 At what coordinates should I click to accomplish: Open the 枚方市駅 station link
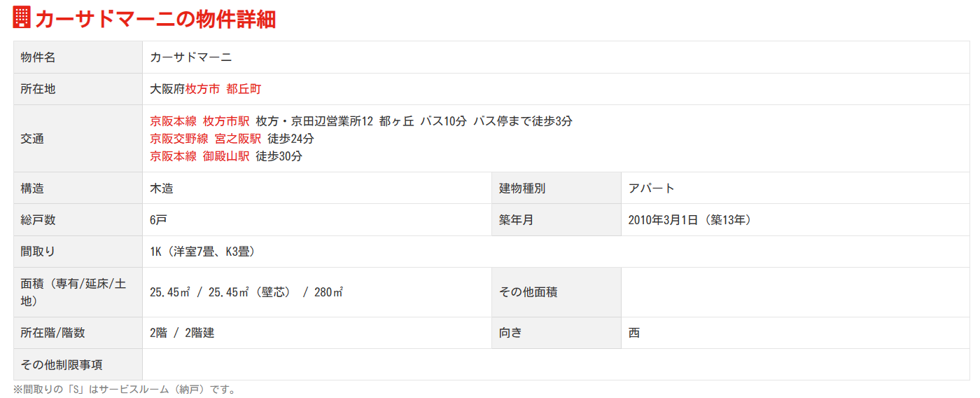(x=226, y=121)
